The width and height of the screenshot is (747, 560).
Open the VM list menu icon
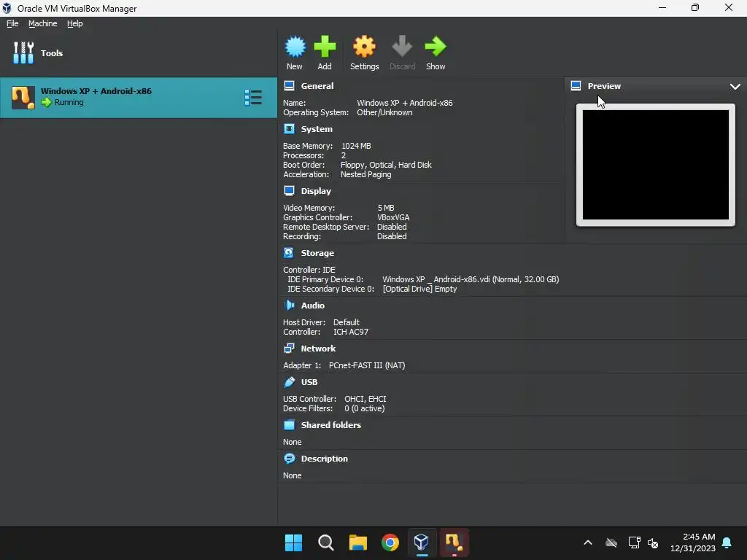point(253,97)
